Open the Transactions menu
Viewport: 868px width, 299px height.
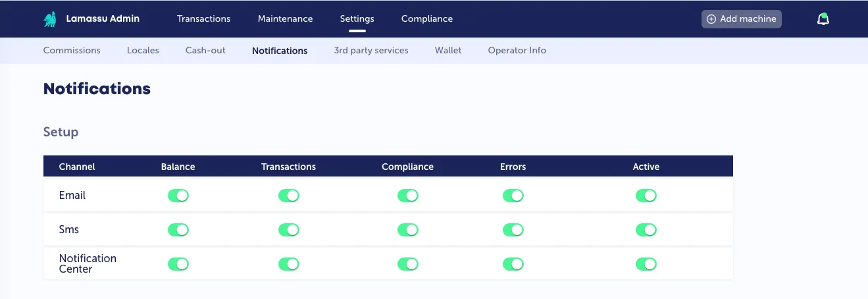pos(204,18)
